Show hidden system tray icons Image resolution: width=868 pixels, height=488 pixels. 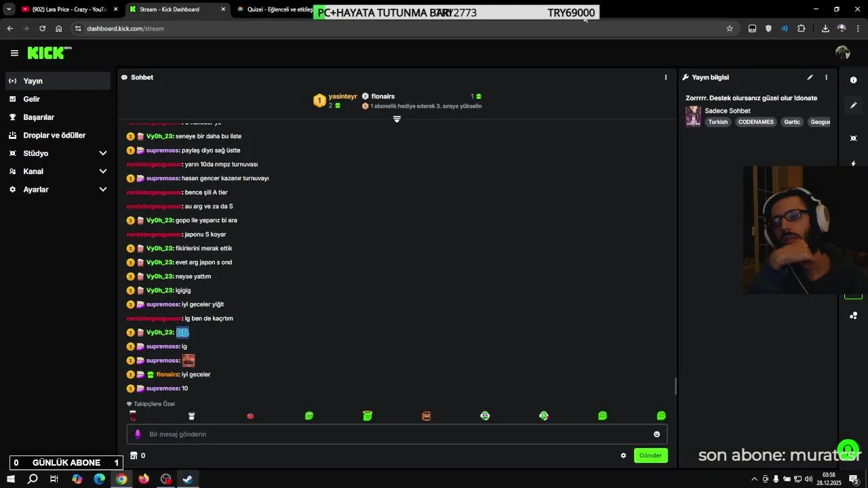pos(754,479)
